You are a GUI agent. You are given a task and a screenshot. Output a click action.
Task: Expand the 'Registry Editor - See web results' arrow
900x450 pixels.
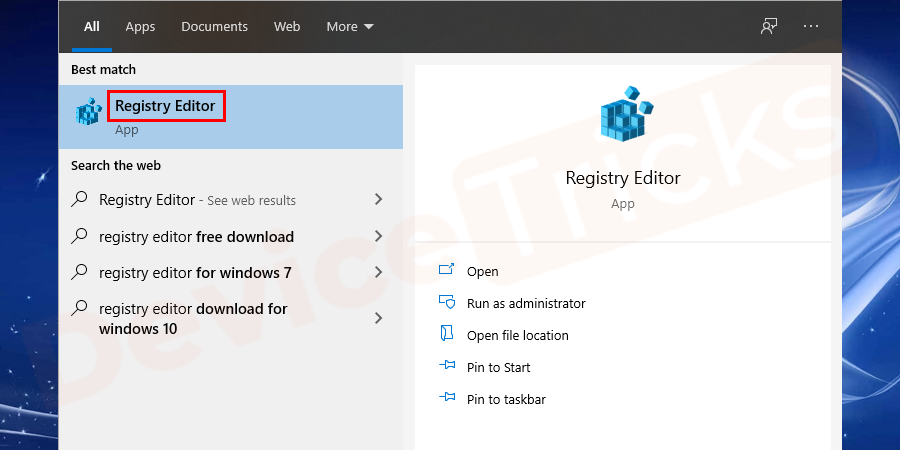[x=378, y=200]
